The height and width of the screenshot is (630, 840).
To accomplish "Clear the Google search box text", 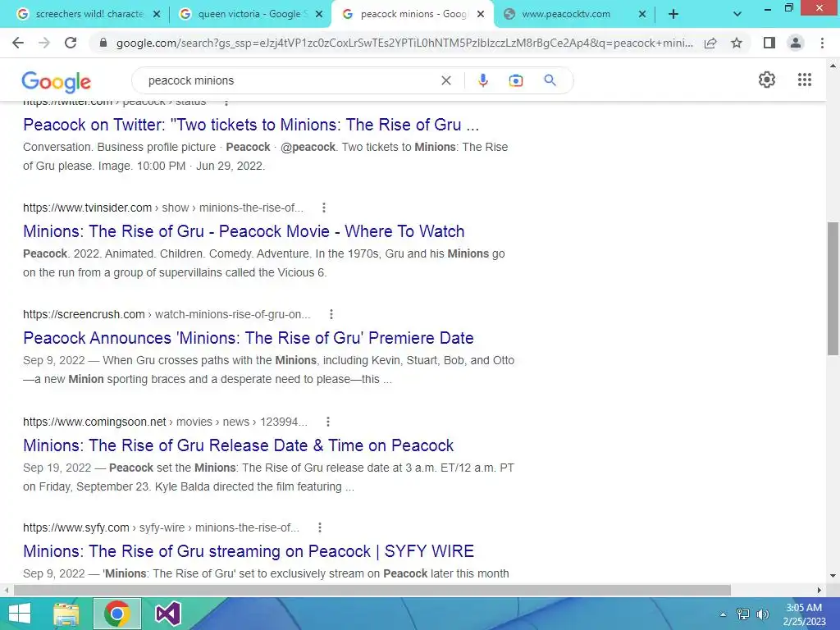I will click(445, 80).
